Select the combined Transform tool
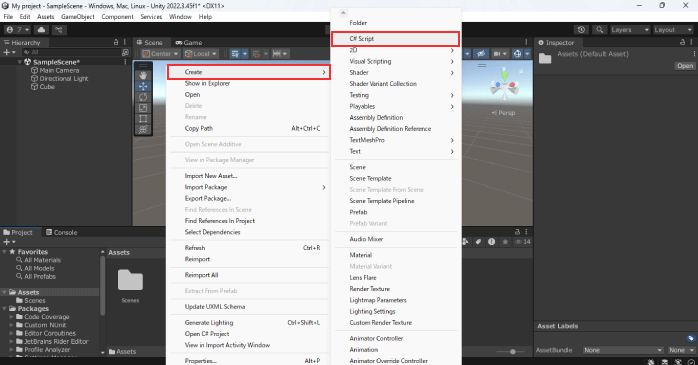The height and width of the screenshot is (365, 698). click(143, 129)
